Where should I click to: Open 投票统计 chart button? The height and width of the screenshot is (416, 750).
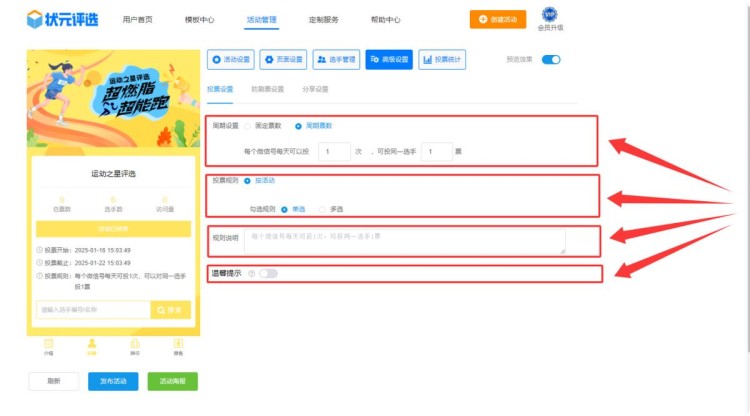point(441,60)
